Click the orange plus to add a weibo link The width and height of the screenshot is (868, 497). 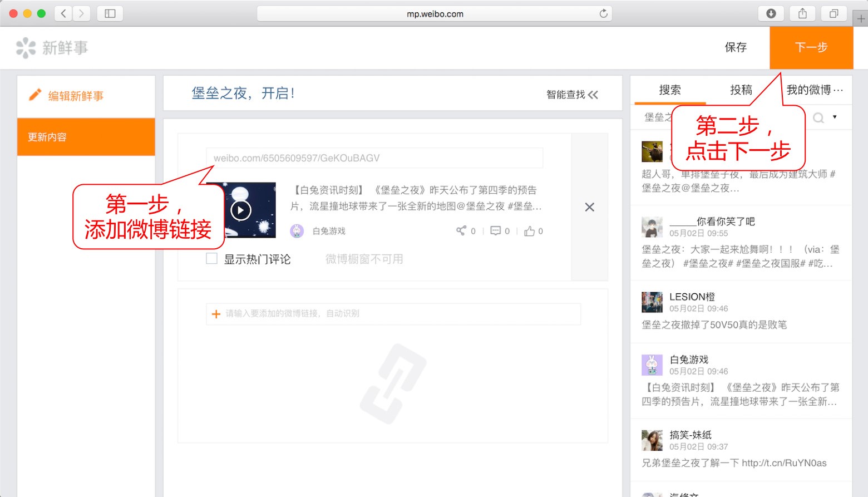[x=216, y=313]
